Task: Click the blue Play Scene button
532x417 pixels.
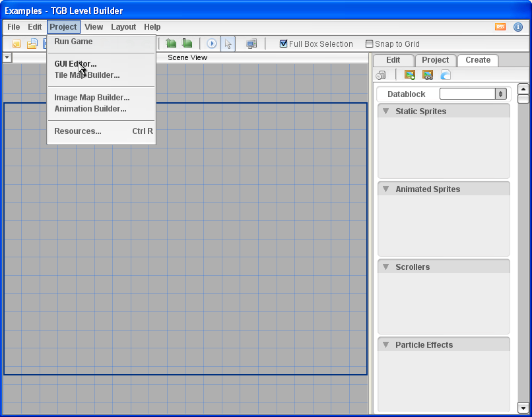Action: 212,44
